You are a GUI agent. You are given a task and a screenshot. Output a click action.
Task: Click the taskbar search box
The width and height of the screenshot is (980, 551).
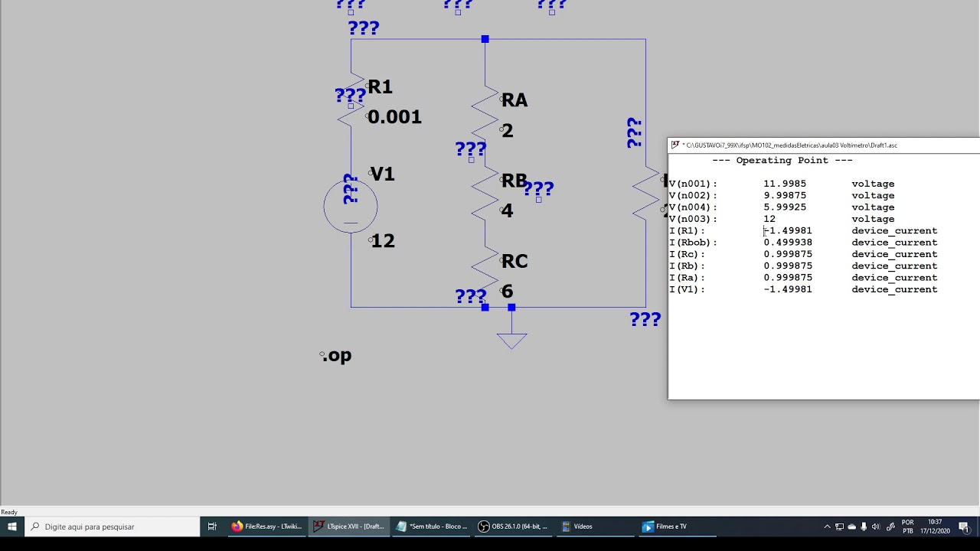click(x=113, y=527)
